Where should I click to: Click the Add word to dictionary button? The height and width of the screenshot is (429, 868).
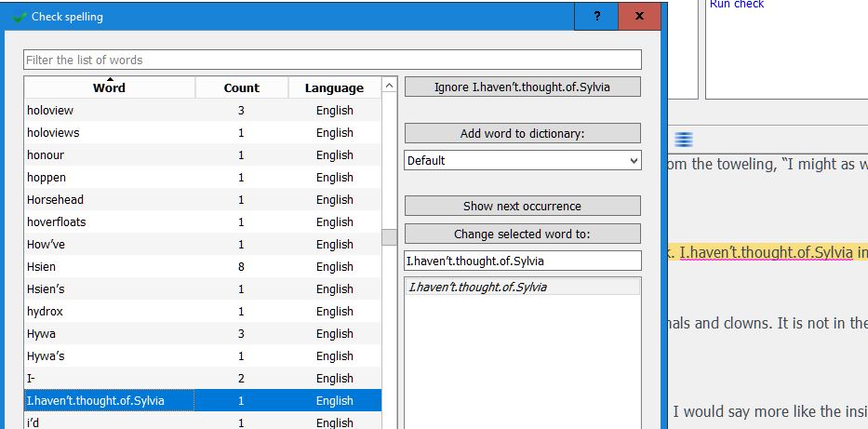click(x=523, y=133)
